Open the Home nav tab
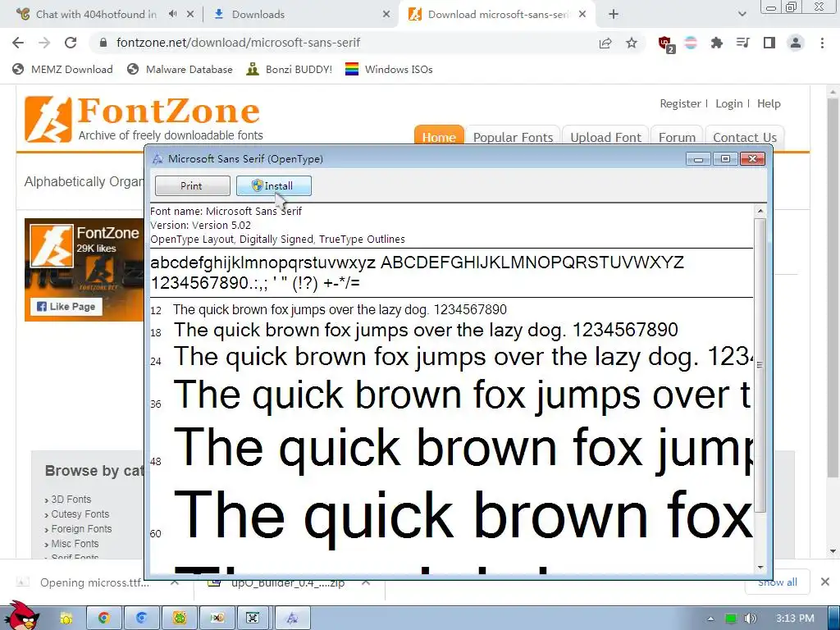Screen dimensions: 840x630 pyautogui.click(x=439, y=135)
